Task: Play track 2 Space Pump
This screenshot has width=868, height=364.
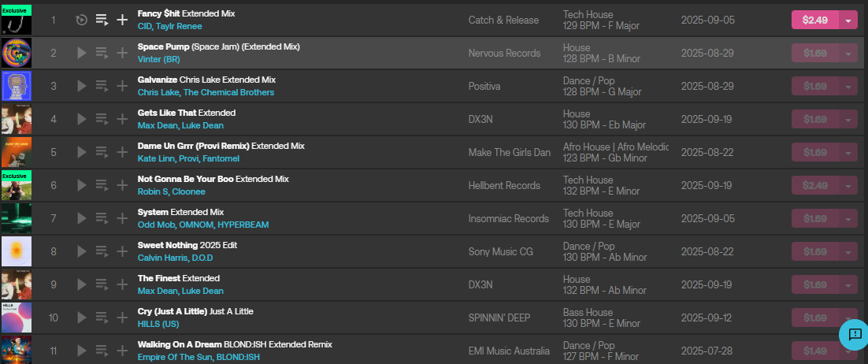Action: [81, 53]
